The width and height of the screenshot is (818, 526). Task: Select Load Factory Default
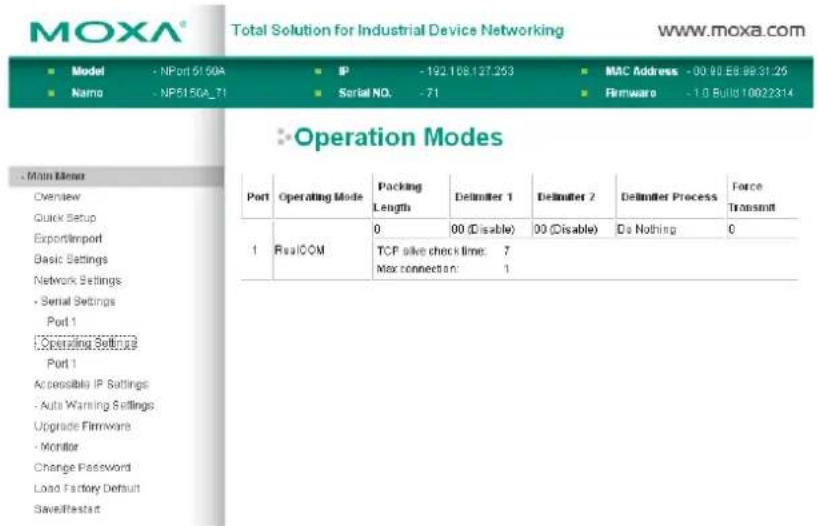point(87,488)
